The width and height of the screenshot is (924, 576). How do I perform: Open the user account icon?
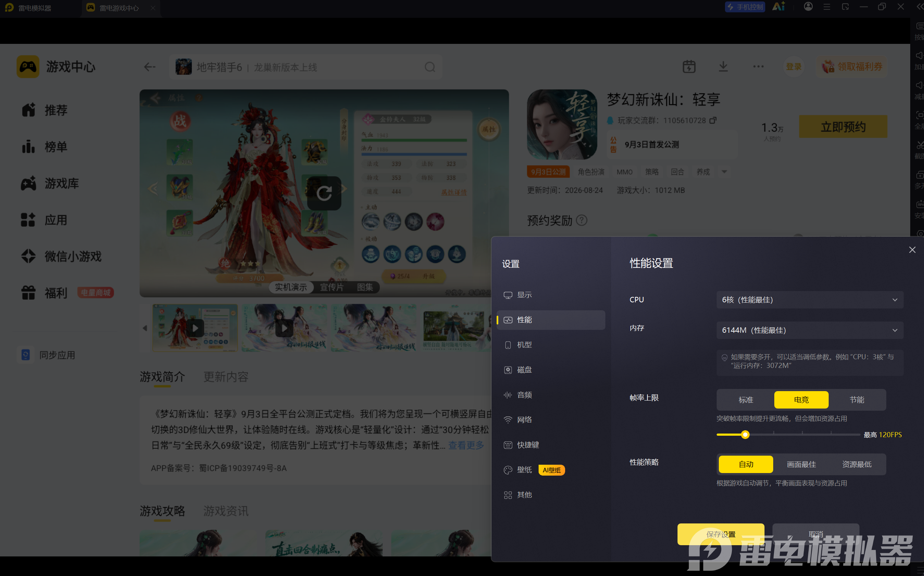pyautogui.click(x=808, y=7)
